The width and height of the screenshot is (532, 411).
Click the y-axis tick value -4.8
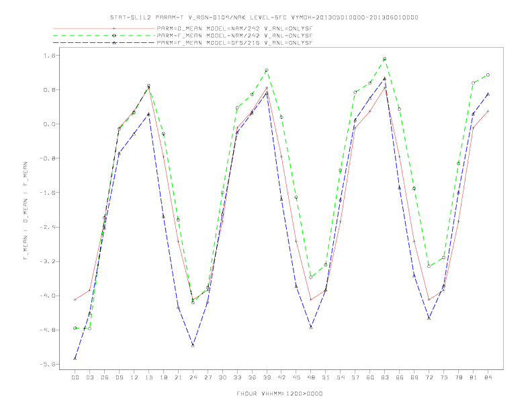pyautogui.click(x=48, y=330)
